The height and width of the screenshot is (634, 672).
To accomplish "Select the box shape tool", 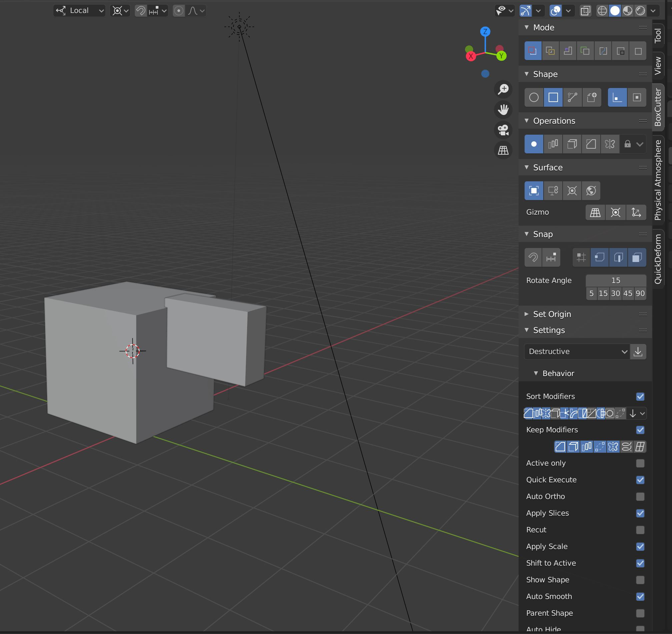I will pos(553,97).
